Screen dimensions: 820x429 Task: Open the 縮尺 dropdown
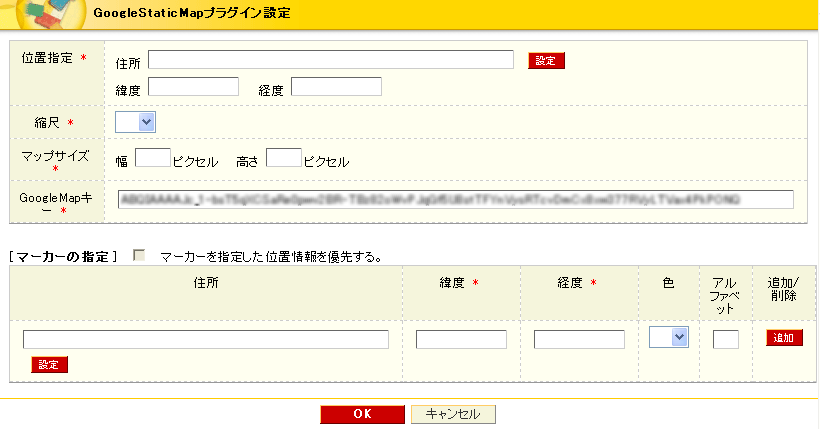135,122
